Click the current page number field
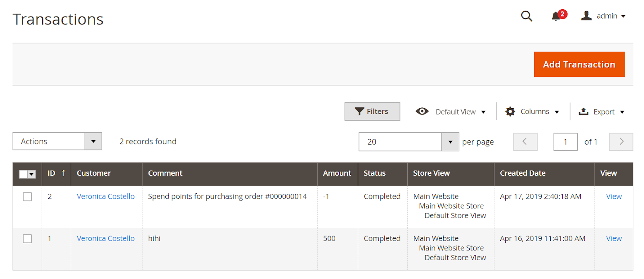This screenshot has height=279, width=644. tap(566, 142)
